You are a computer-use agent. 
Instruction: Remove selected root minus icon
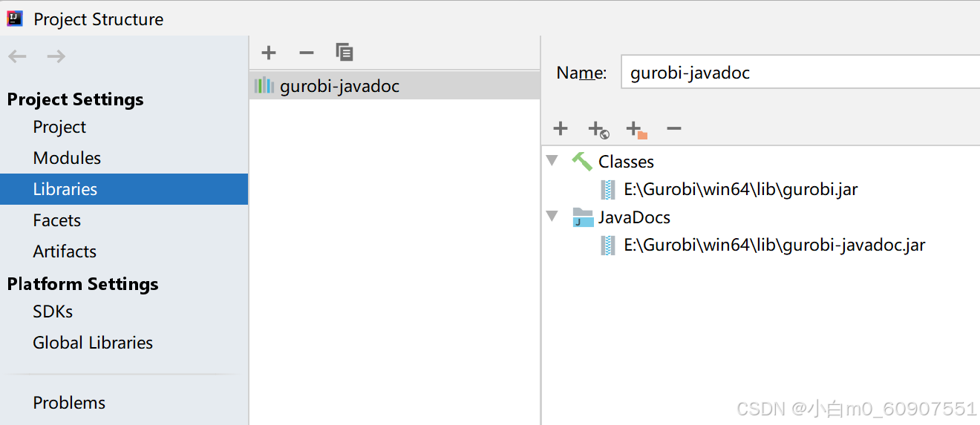[x=674, y=129]
